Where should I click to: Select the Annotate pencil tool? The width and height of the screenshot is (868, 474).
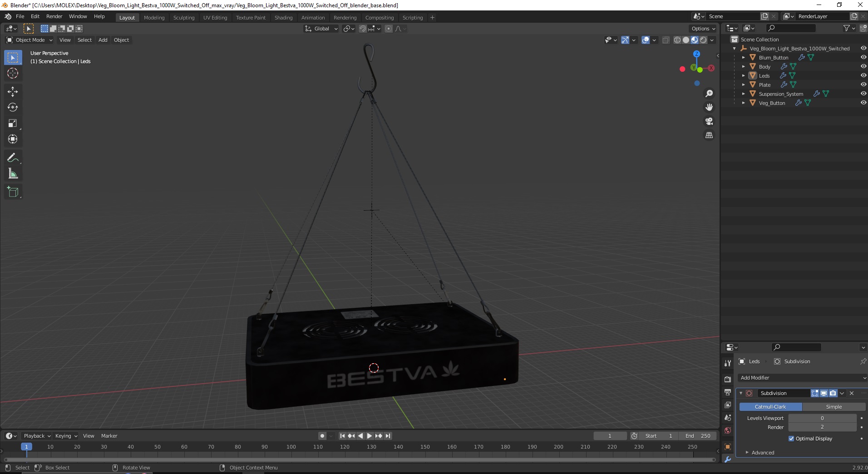(x=13, y=158)
